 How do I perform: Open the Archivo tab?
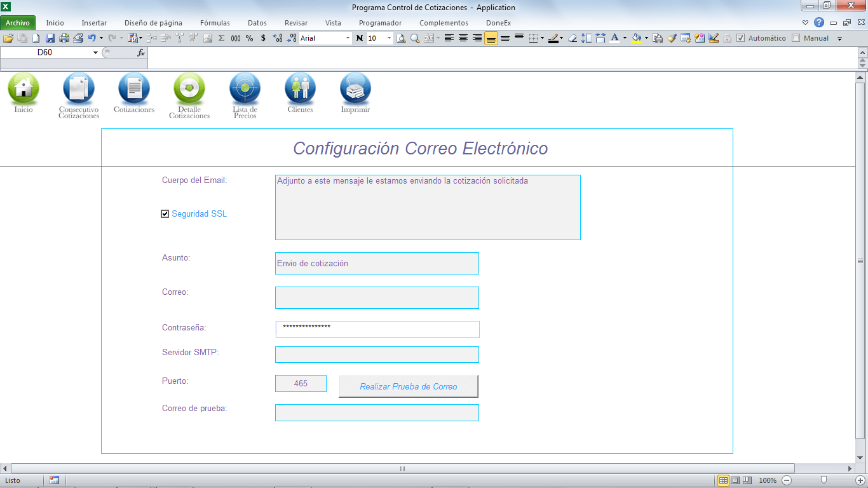click(18, 23)
